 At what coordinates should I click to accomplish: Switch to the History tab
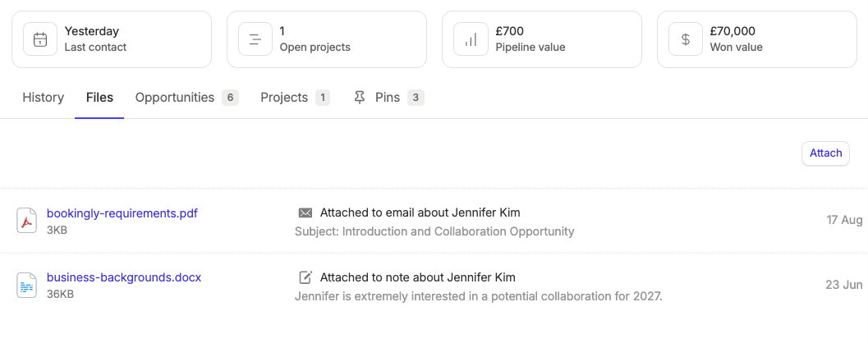pos(44,98)
